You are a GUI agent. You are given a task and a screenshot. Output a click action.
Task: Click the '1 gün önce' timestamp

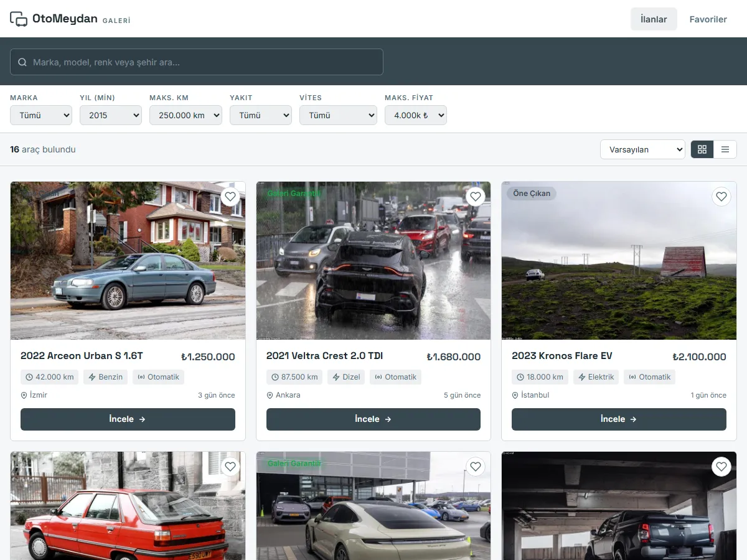pos(708,395)
